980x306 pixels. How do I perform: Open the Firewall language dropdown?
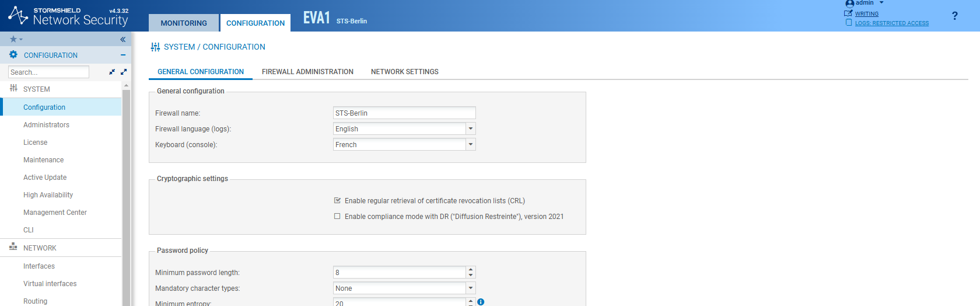(x=470, y=128)
